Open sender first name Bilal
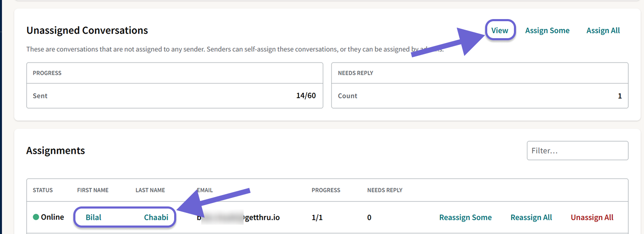Image resolution: width=644 pixels, height=234 pixels. pyautogui.click(x=93, y=217)
